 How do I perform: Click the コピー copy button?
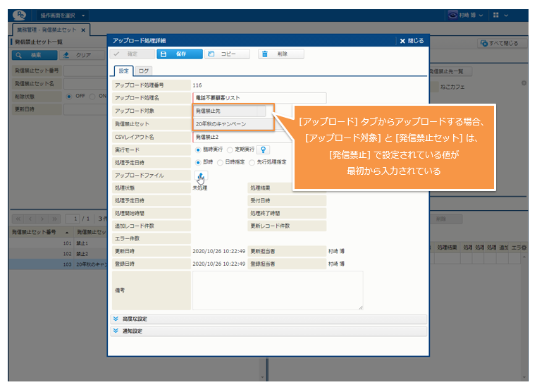pyautogui.click(x=226, y=54)
